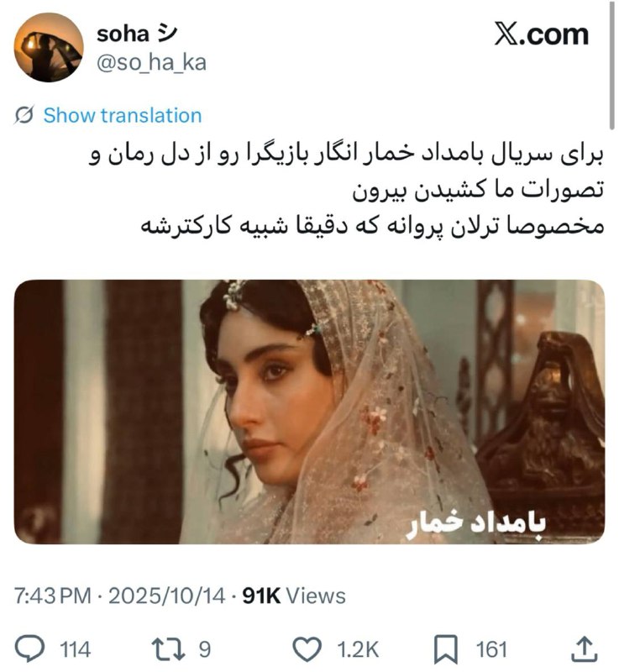Image resolution: width=619 pixels, height=672 pixels.
Task: View the 91K Views count
Action: [x=294, y=596]
